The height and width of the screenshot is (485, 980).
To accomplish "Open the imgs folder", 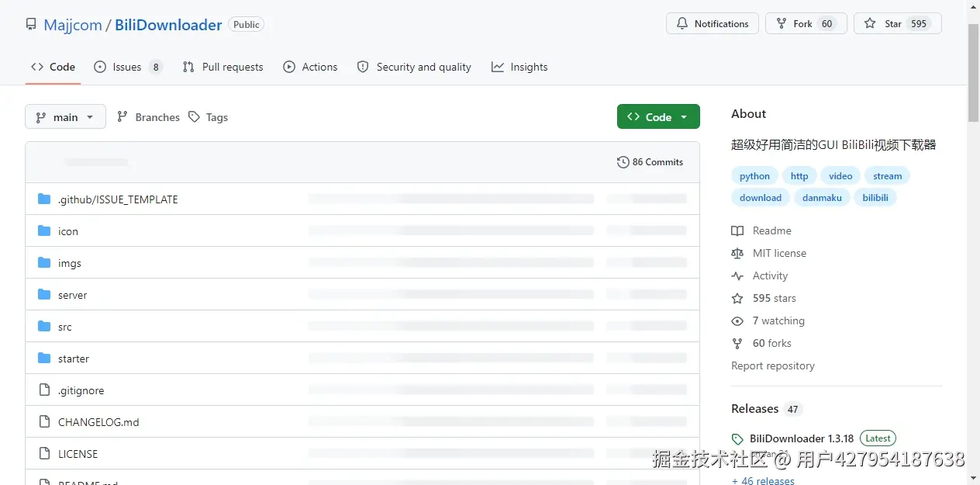I will coord(70,263).
